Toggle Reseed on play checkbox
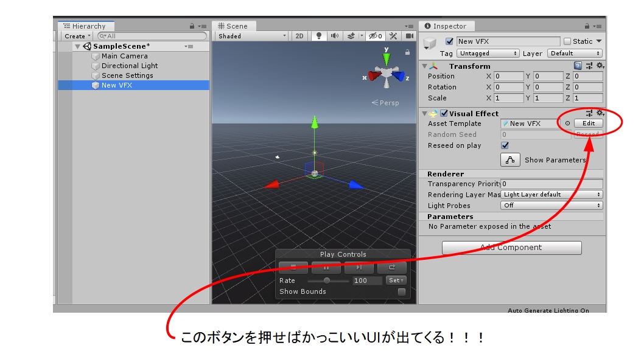Screen dimensions: 644x362 505,145
